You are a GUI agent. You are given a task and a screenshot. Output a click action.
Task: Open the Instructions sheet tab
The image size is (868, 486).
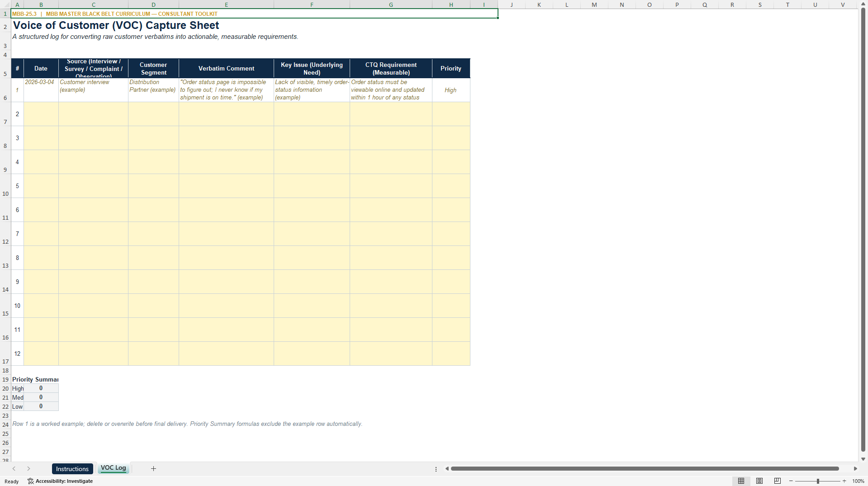tap(72, 469)
